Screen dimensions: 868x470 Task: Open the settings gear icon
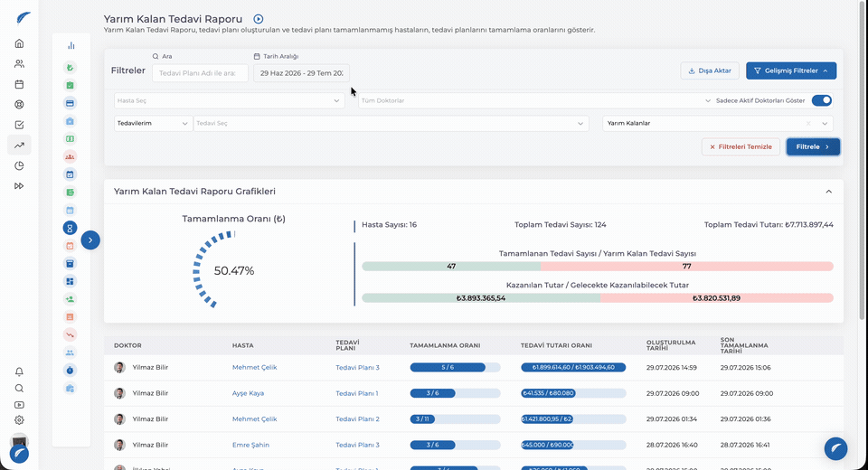click(19, 420)
